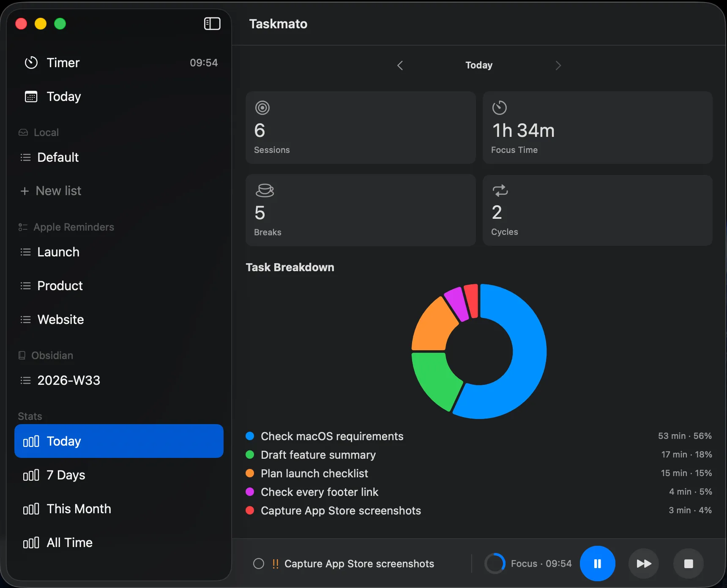
Task: Pause the running focus timer
Action: 597,563
